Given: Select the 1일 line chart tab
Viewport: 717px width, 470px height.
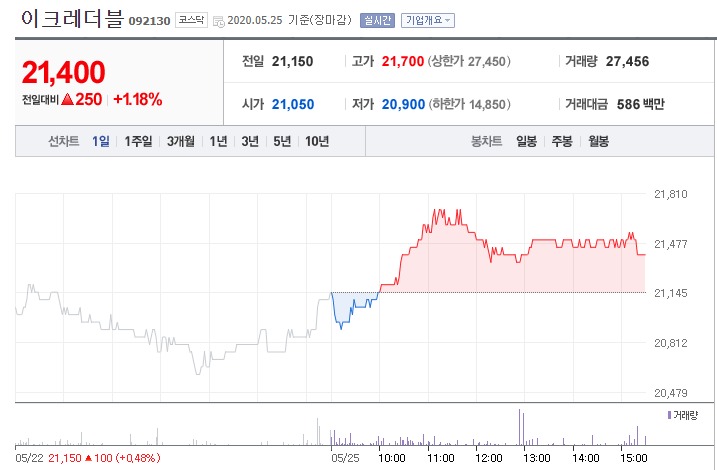Looking at the screenshot, I should coord(101,141).
